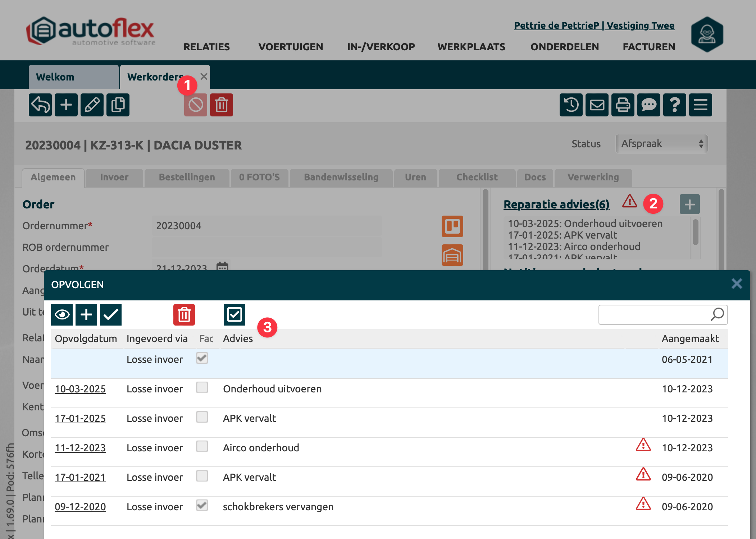Screen dimensions: 756x539
Task: Toggle Fac checkbox for schokbrekers vervangen
Action: pyautogui.click(x=202, y=506)
